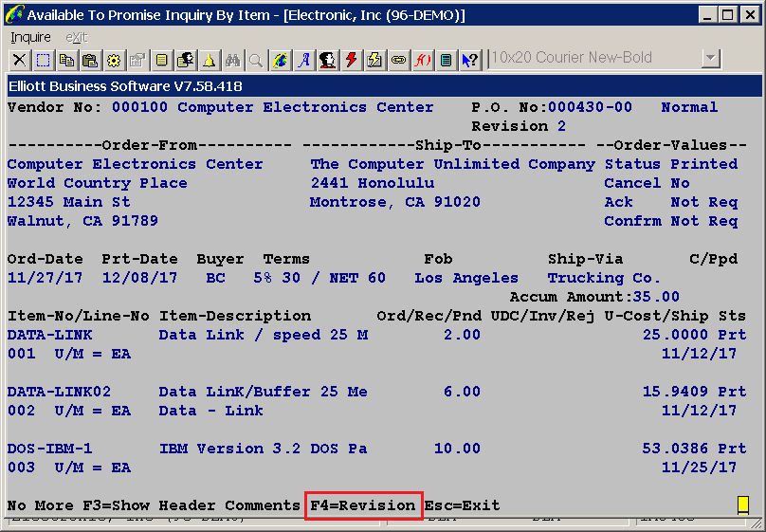The height and width of the screenshot is (532, 766).
Task: Click terms 5% 30 / NET 60
Action: coord(319,278)
